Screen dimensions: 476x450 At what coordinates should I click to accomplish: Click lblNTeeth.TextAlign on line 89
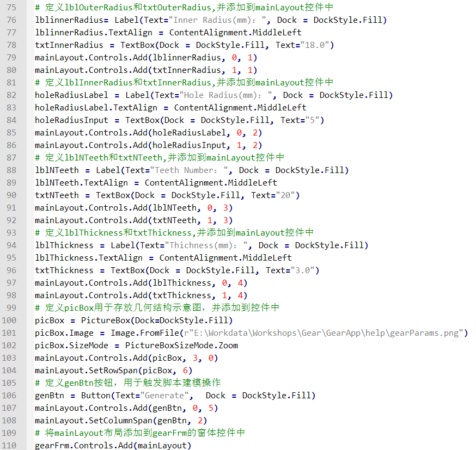pyautogui.click(x=81, y=183)
